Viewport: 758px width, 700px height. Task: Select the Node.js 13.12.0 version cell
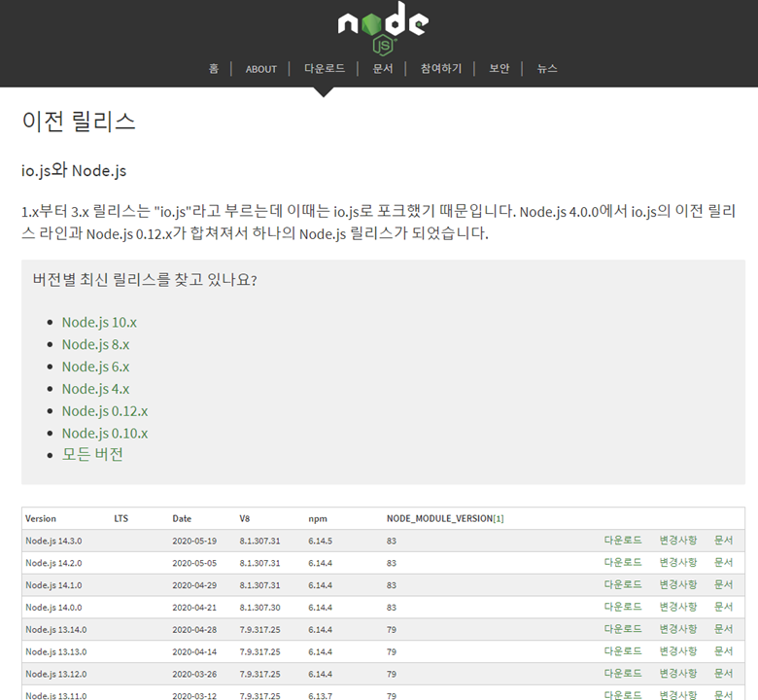pyautogui.click(x=56, y=675)
